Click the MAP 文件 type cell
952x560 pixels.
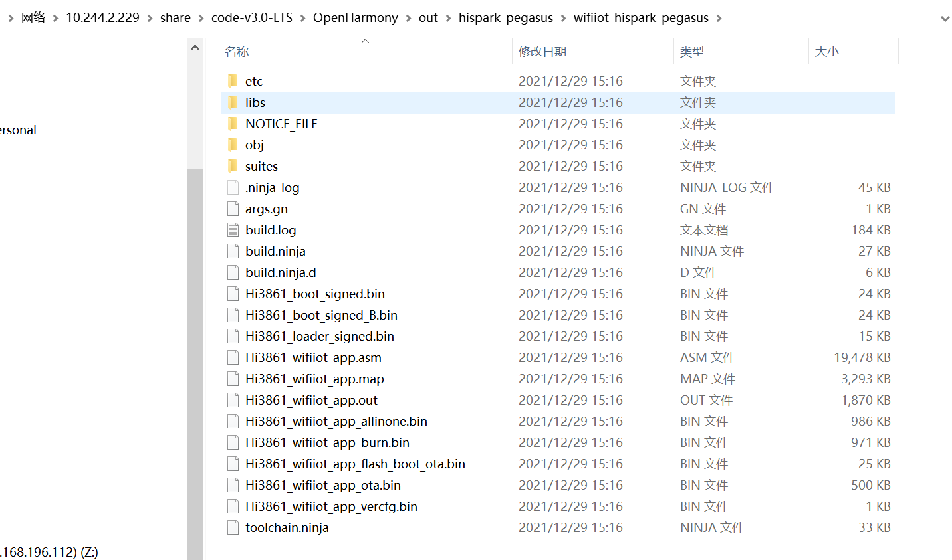click(707, 379)
